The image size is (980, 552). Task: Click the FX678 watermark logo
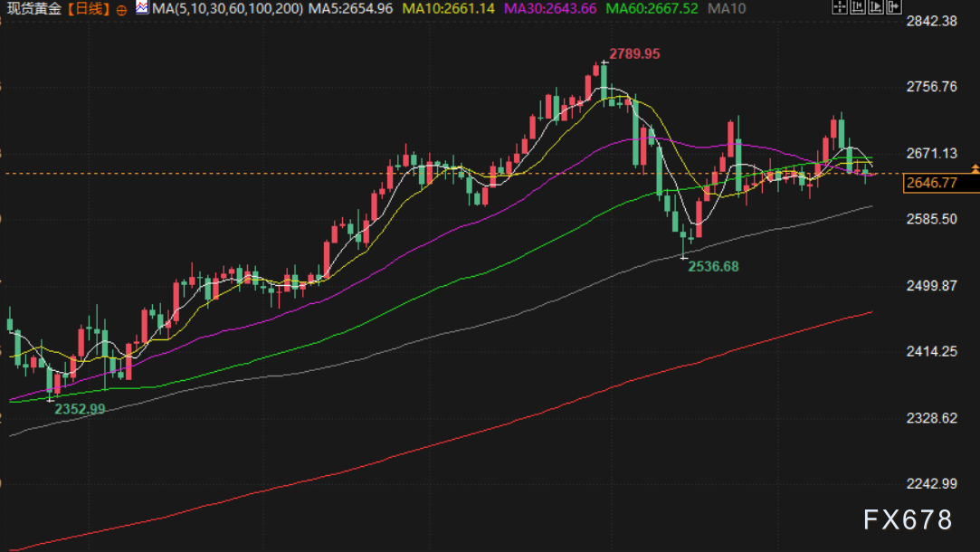(908, 519)
